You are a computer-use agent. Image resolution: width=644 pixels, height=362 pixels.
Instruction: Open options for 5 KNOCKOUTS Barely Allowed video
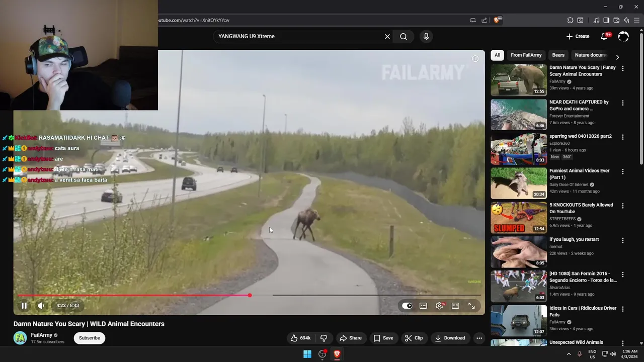coord(623,206)
